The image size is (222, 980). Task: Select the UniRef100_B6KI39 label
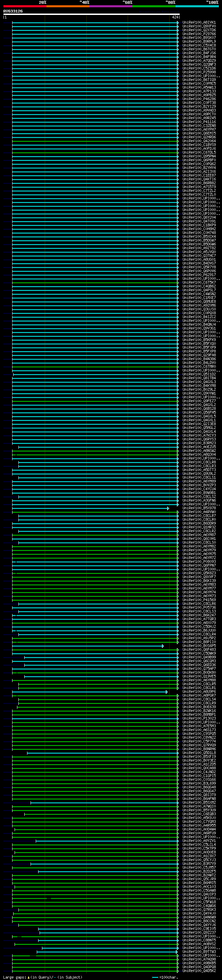(199, 581)
